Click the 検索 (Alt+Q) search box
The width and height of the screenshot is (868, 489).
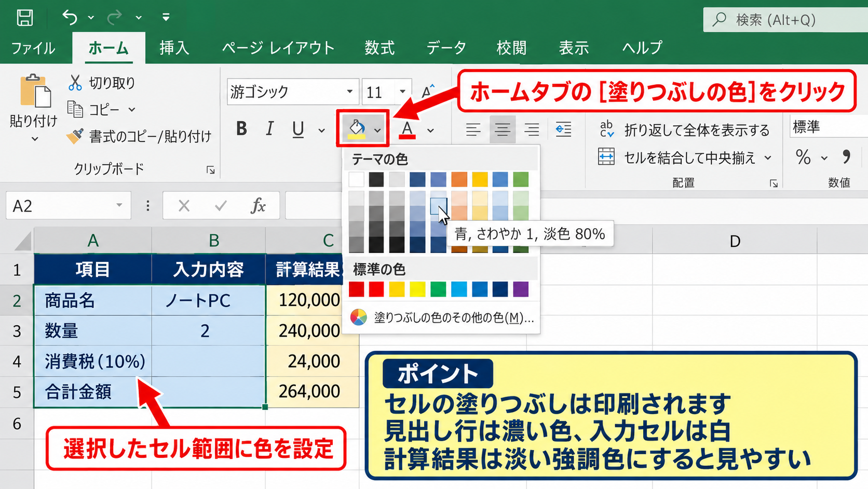tap(785, 20)
